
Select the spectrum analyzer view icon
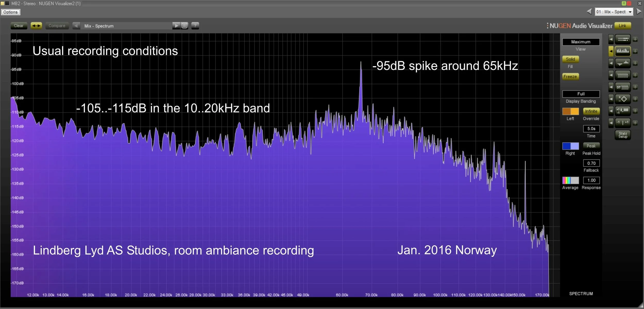pos(623,51)
